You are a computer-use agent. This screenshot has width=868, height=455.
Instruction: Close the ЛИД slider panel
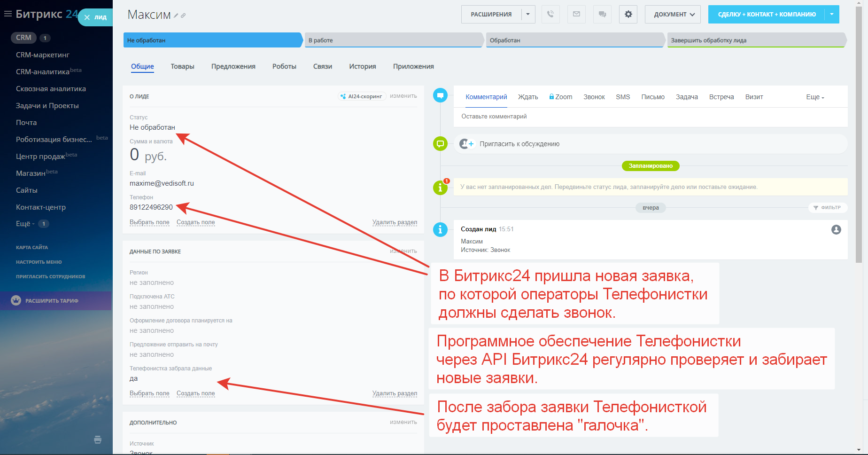coord(87,17)
